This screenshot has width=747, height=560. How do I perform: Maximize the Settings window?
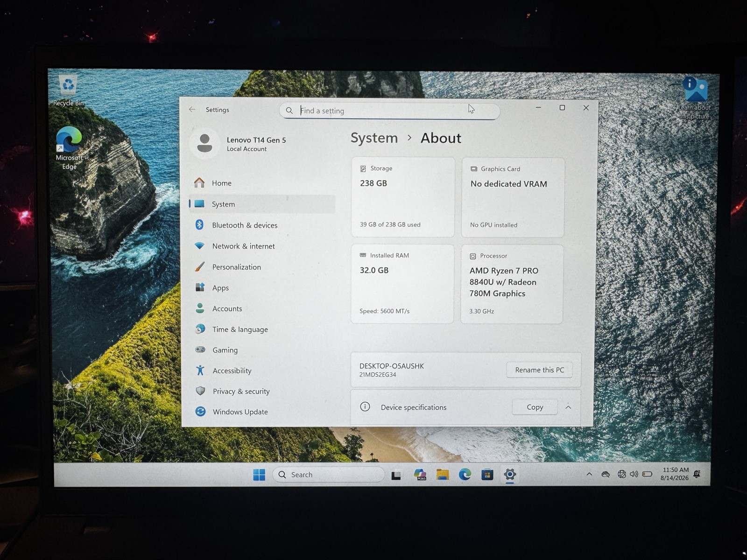click(x=562, y=107)
